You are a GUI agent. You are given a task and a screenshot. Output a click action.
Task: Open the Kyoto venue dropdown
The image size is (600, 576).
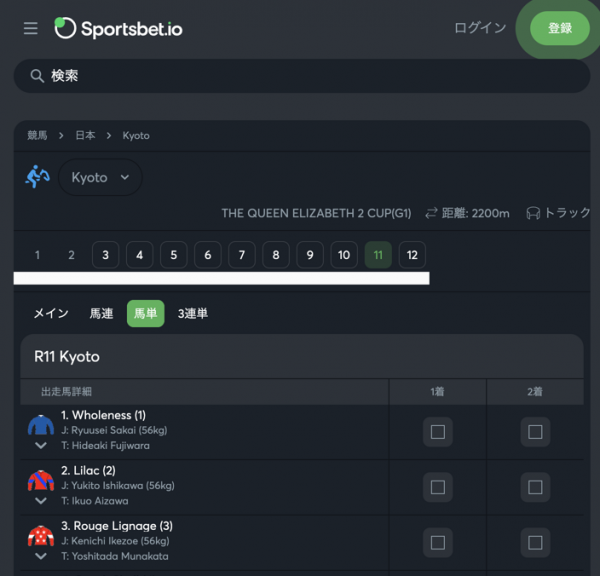pyautogui.click(x=100, y=177)
